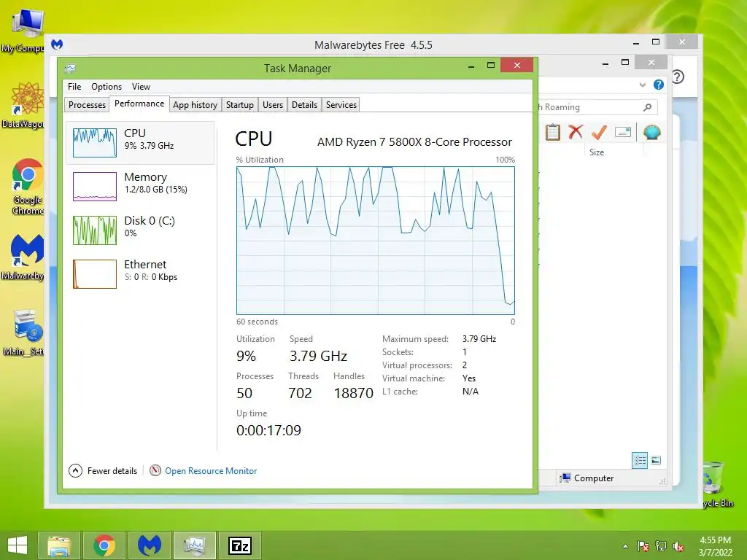Go to the Users tab
Viewport: 747px width, 560px height.
273,105
